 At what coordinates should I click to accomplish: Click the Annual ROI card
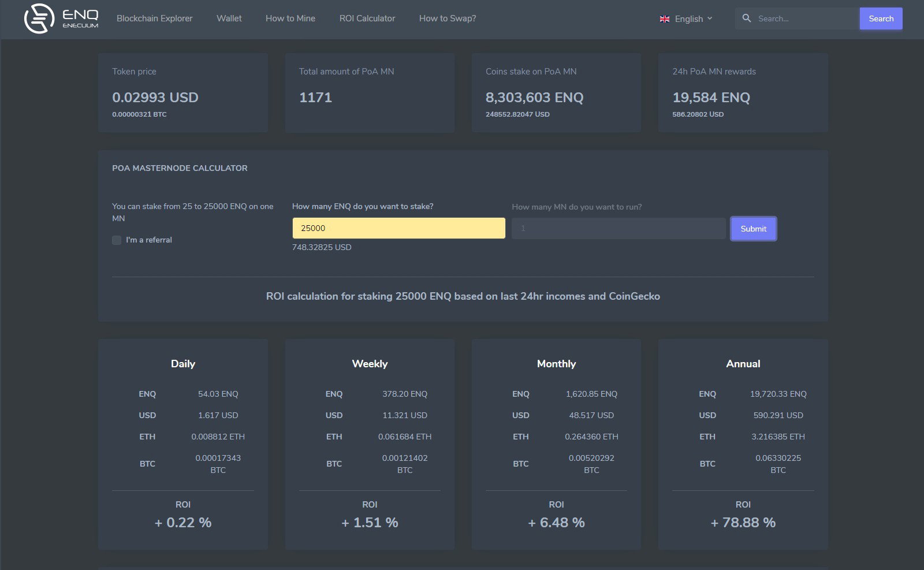[x=743, y=444]
